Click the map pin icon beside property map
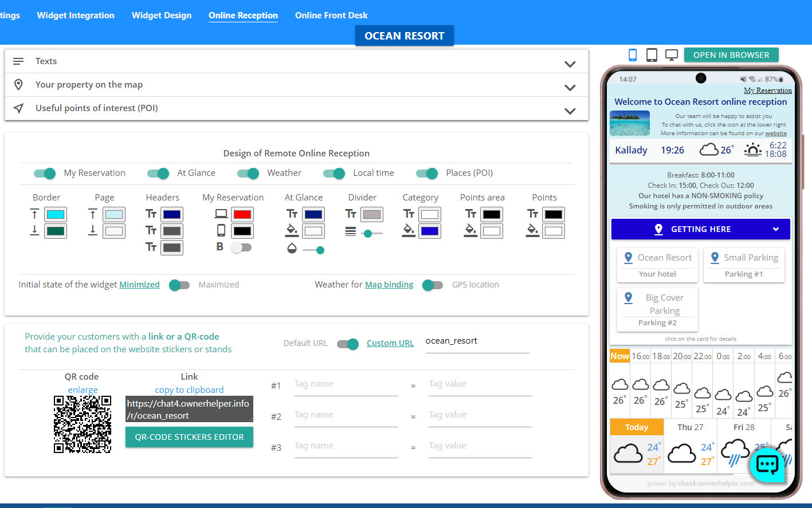The image size is (812, 508). (19, 85)
